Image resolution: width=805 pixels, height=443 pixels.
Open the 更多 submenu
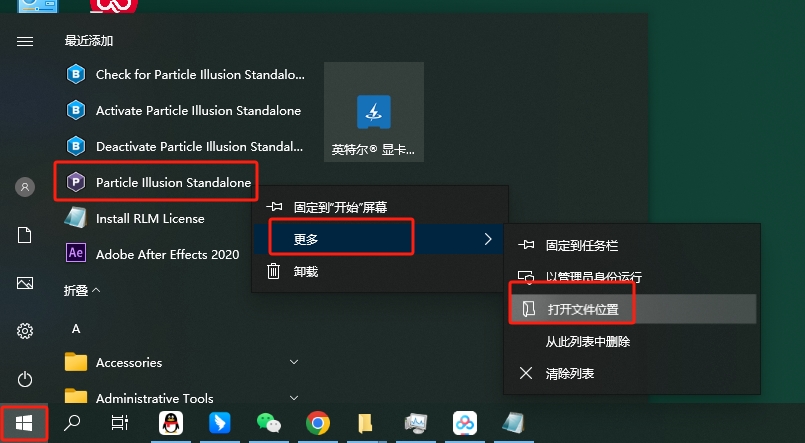click(x=380, y=239)
